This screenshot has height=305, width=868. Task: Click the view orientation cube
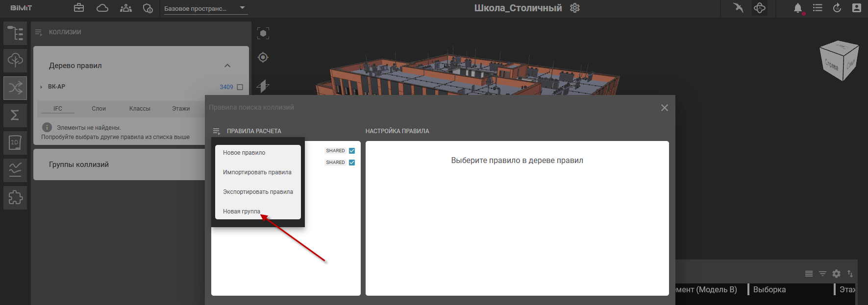point(839,61)
